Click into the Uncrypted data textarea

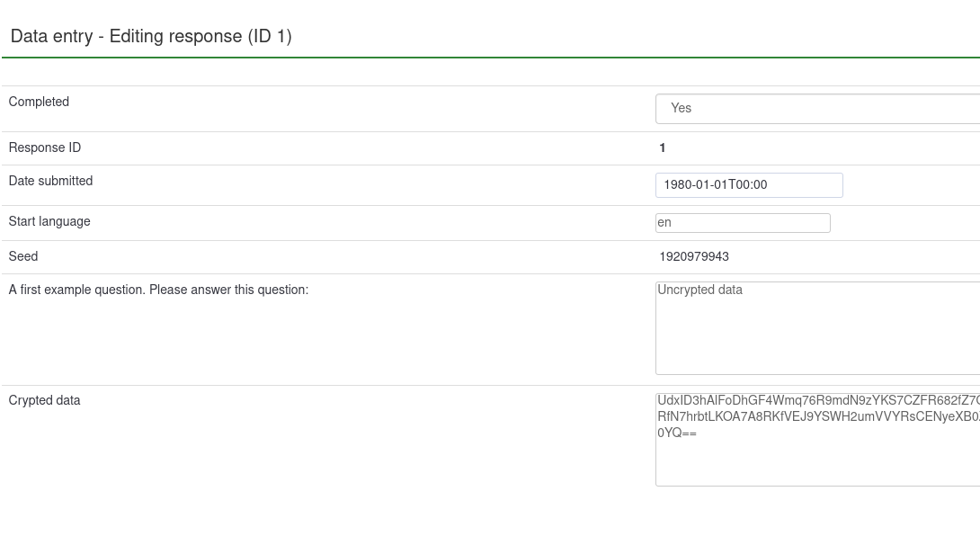[816, 329]
